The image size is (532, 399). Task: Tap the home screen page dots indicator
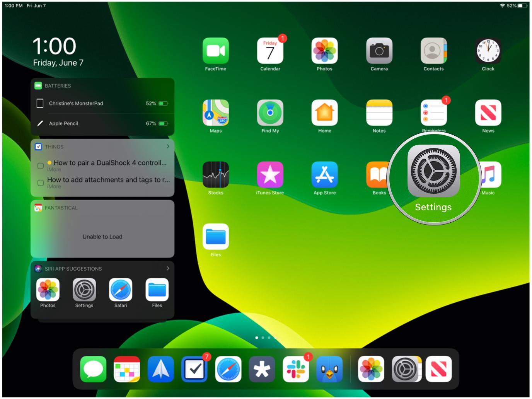click(x=266, y=338)
